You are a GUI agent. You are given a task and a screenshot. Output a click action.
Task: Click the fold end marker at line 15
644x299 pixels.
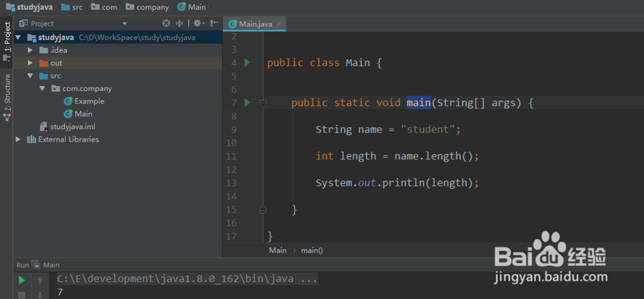click(263, 210)
